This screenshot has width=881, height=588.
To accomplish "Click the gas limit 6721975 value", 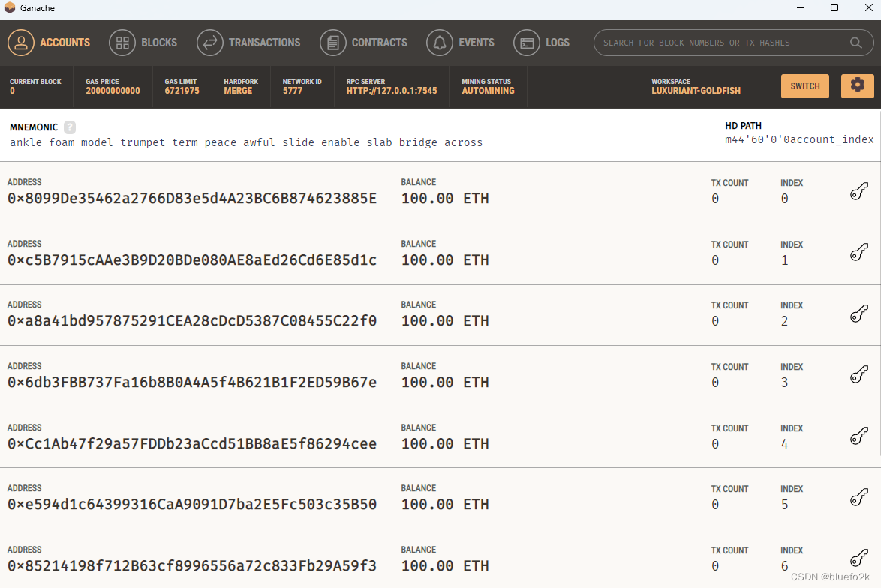I will pos(182,91).
